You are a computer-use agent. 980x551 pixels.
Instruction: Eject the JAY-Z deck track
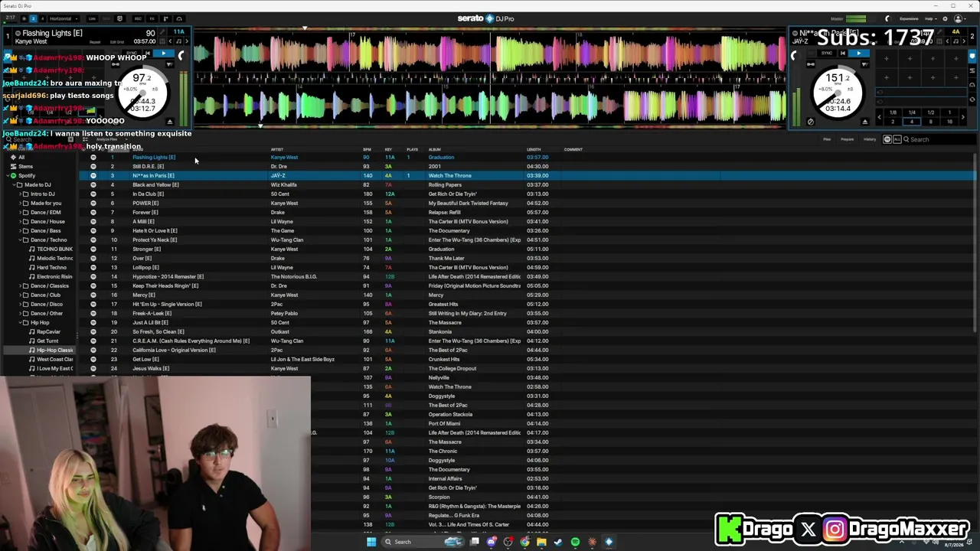click(x=865, y=121)
